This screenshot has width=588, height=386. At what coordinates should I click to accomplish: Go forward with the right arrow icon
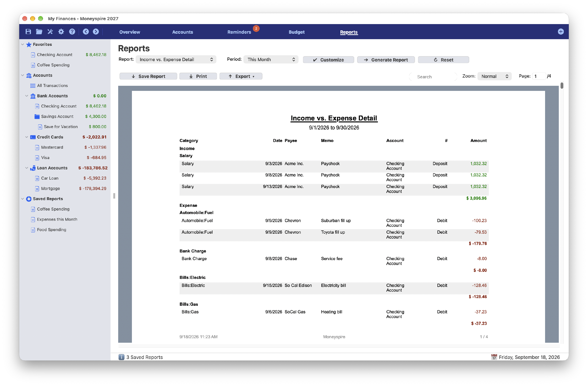(96, 32)
